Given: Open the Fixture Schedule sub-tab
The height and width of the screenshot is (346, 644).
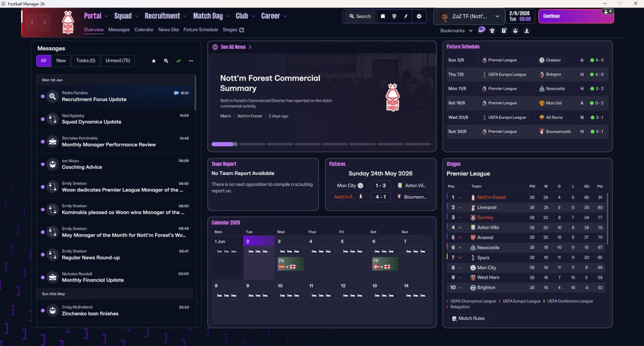Looking at the screenshot, I should click(201, 30).
